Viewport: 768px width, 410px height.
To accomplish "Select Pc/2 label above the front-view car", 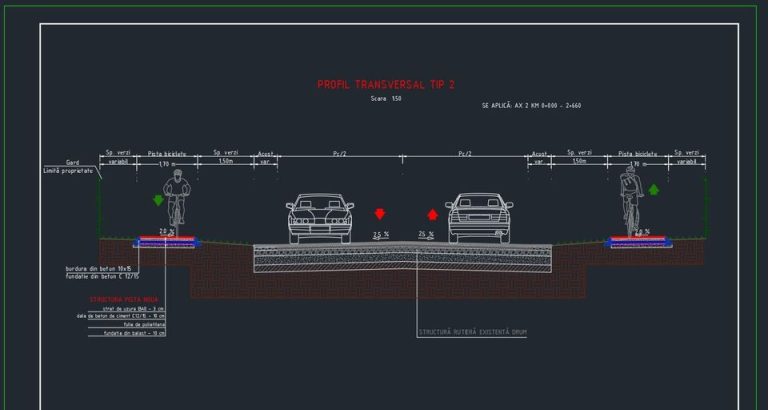I will [339, 154].
